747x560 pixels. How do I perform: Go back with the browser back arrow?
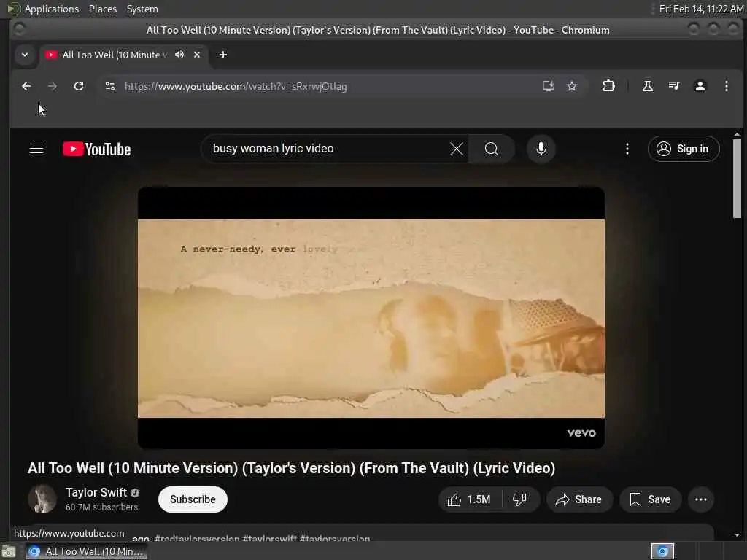[26, 86]
